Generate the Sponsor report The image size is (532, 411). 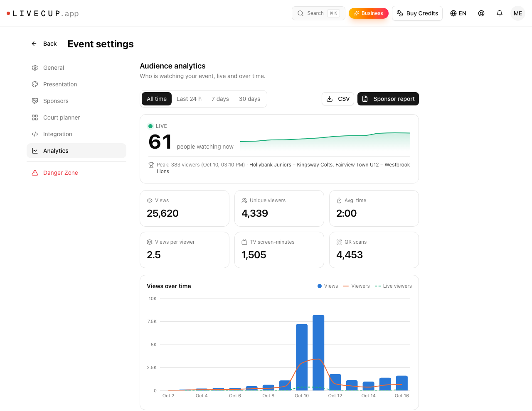(388, 99)
